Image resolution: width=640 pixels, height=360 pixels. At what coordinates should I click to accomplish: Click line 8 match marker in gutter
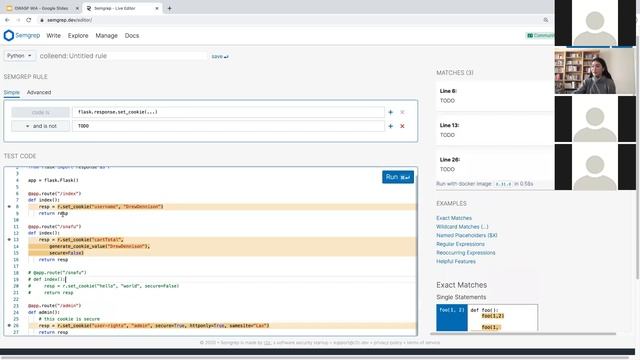tap(9, 207)
